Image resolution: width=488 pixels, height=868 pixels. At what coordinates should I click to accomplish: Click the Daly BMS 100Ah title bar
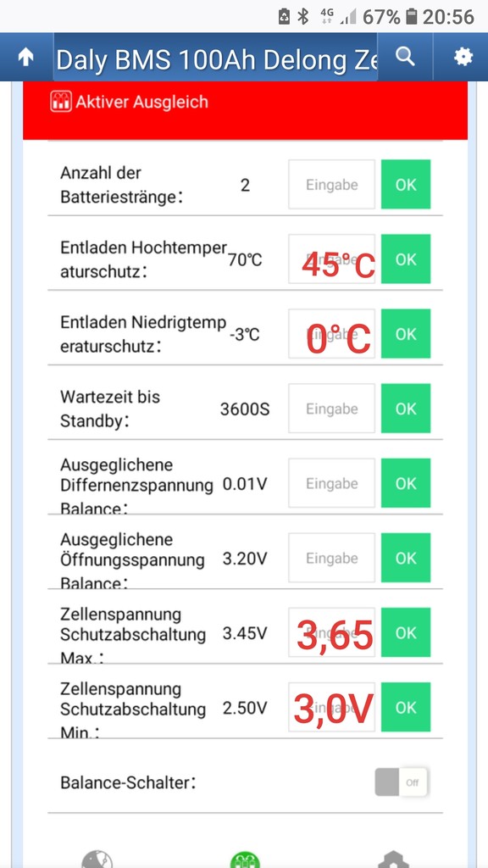(x=216, y=57)
